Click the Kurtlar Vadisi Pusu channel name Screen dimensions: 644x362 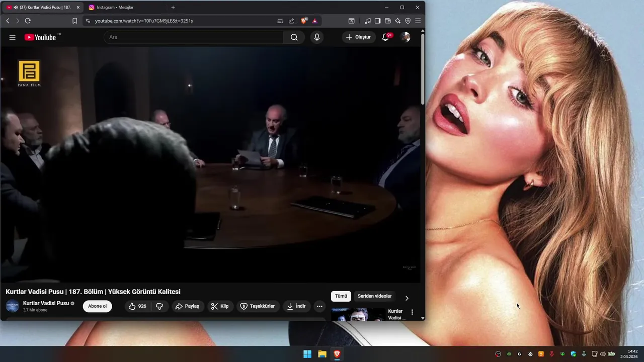tap(46, 303)
